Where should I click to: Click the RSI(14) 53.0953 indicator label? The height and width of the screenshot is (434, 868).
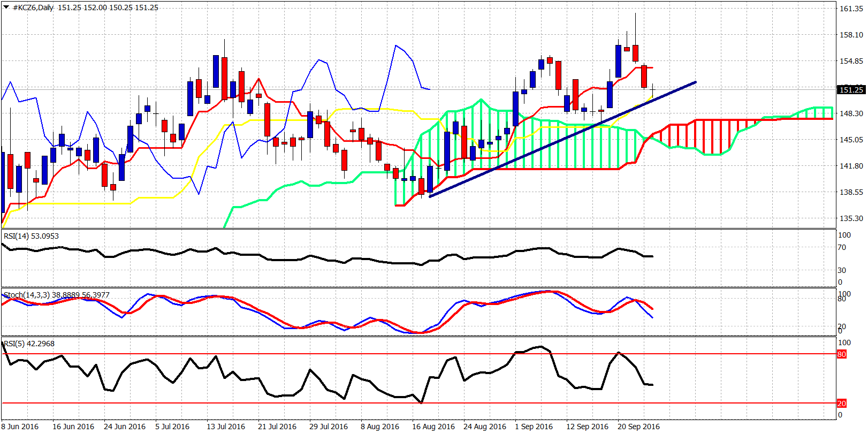point(31,236)
